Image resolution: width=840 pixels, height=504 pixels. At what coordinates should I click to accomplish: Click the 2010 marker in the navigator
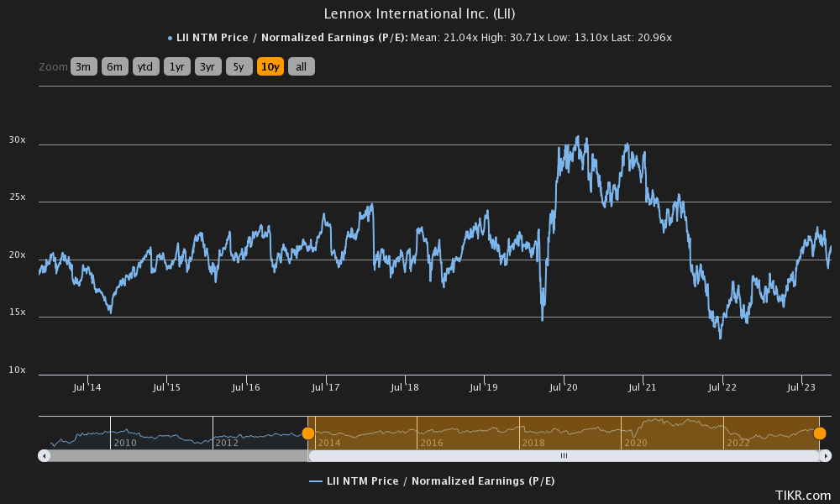point(125,443)
